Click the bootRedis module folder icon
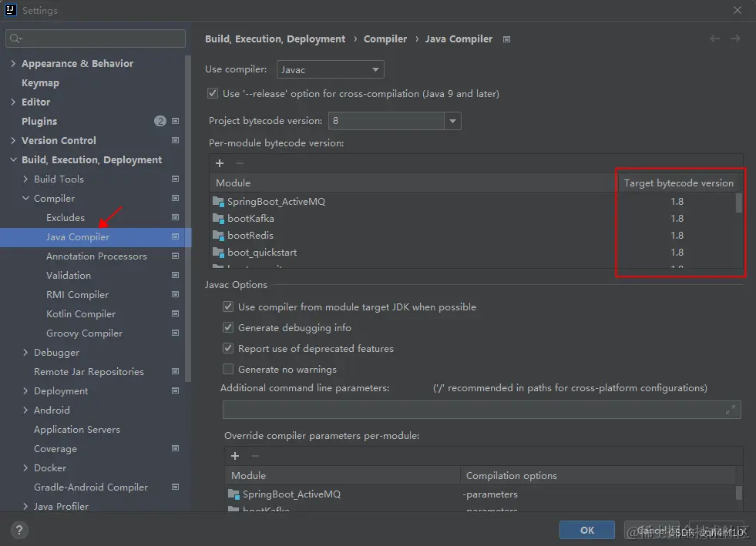Image resolution: width=756 pixels, height=546 pixels. tap(218, 236)
